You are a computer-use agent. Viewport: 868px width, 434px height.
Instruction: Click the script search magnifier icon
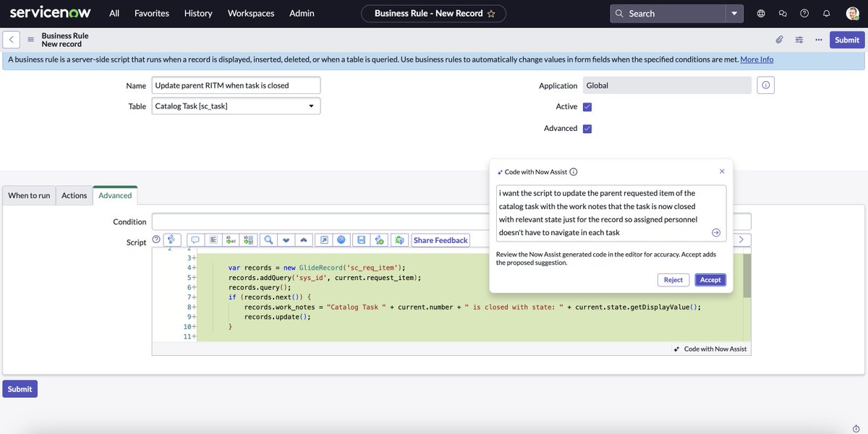(268, 240)
